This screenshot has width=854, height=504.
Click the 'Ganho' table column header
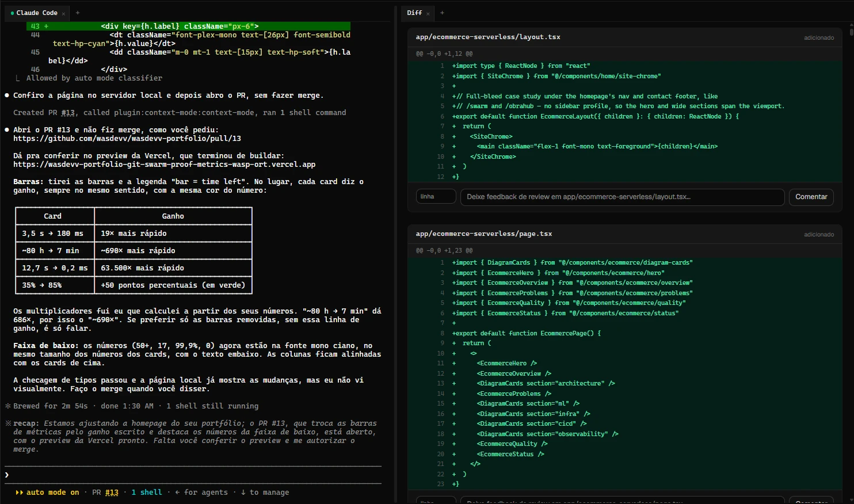point(173,216)
